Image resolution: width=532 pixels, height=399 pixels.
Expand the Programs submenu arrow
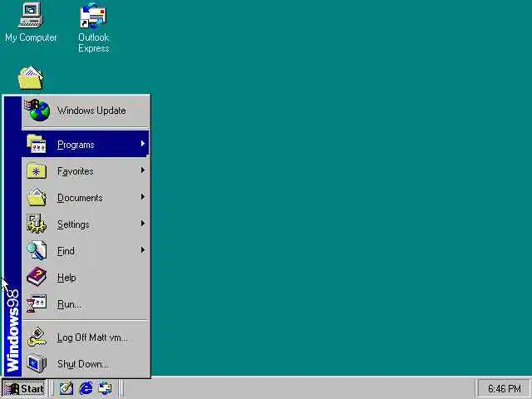[x=143, y=144]
